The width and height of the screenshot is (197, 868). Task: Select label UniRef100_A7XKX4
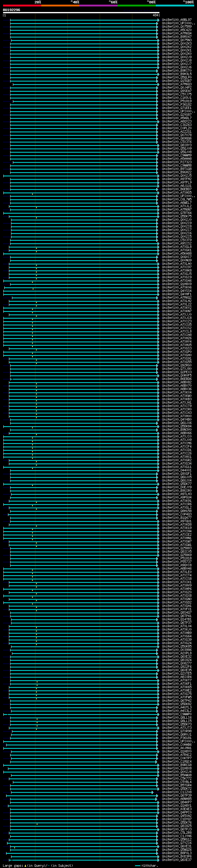pyautogui.click(x=177, y=393)
